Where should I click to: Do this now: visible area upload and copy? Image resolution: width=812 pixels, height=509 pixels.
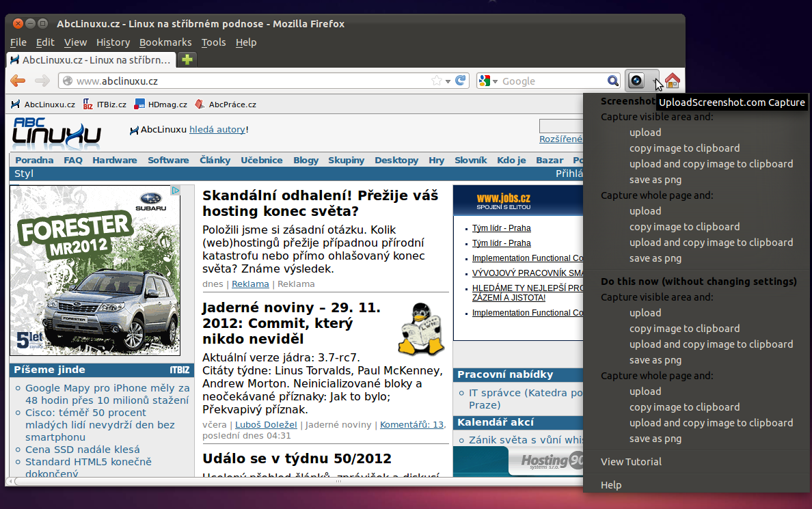point(711,344)
